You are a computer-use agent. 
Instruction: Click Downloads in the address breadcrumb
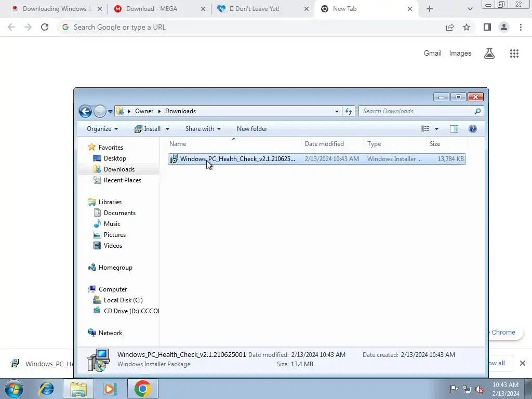180,111
